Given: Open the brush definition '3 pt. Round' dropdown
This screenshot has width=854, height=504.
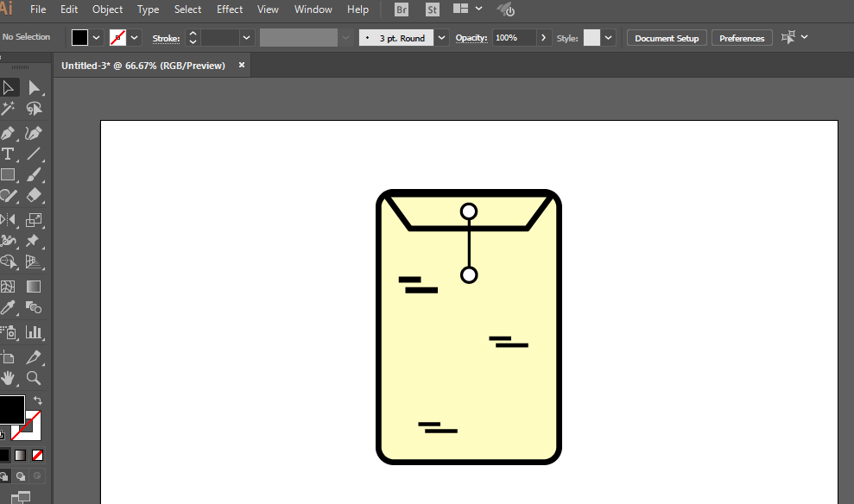Looking at the screenshot, I should (442, 38).
